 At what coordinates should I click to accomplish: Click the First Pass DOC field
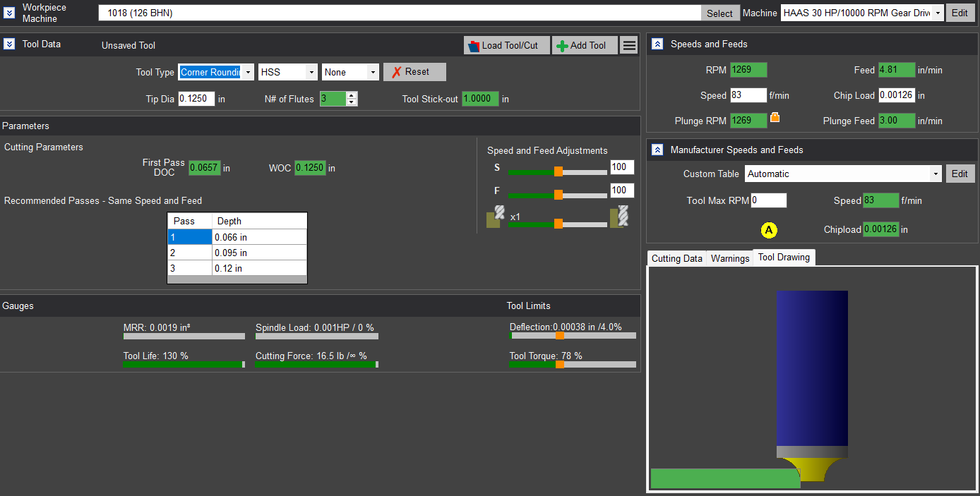pos(205,168)
